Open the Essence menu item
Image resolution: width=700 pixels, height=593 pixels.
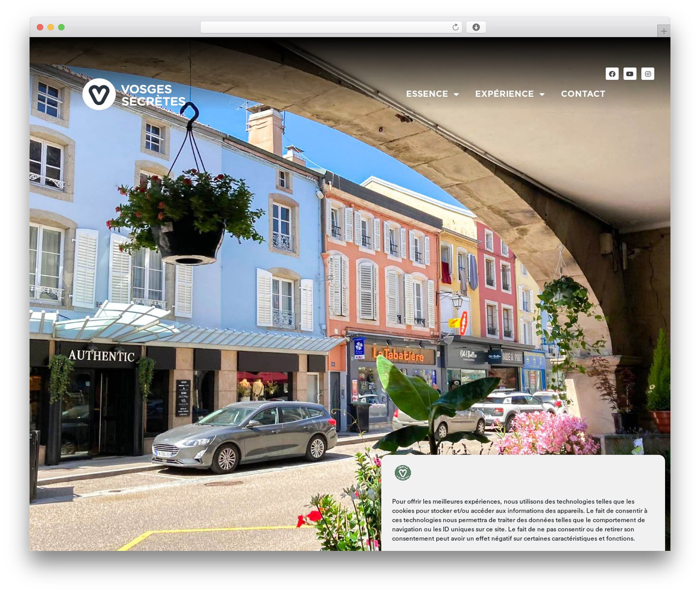coord(427,94)
